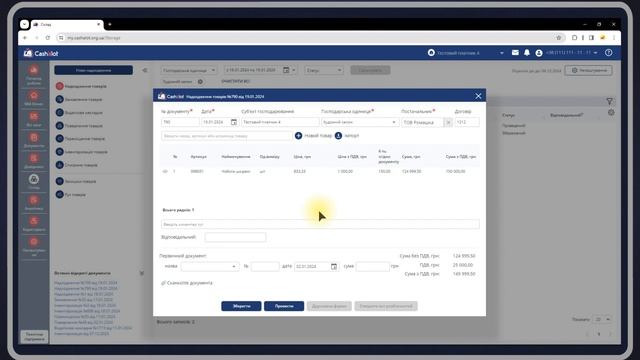Open the rows-per-page dropdown at the bottom
640x360 pixels.
(603, 319)
